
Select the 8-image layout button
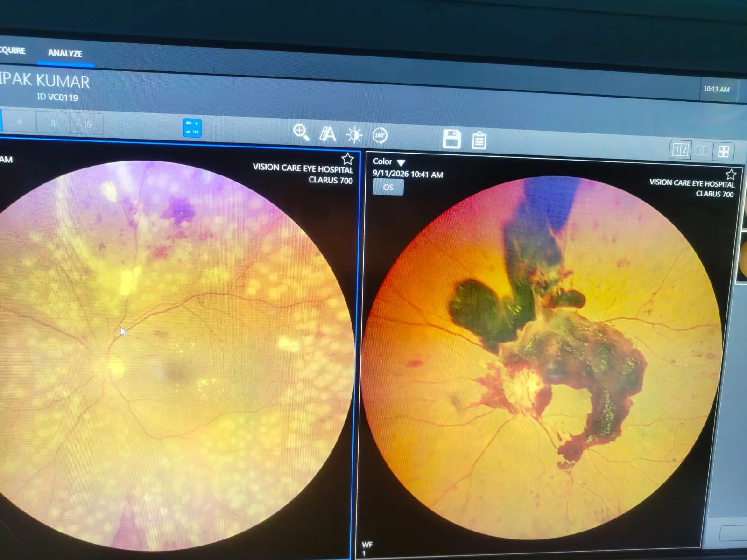(x=53, y=123)
